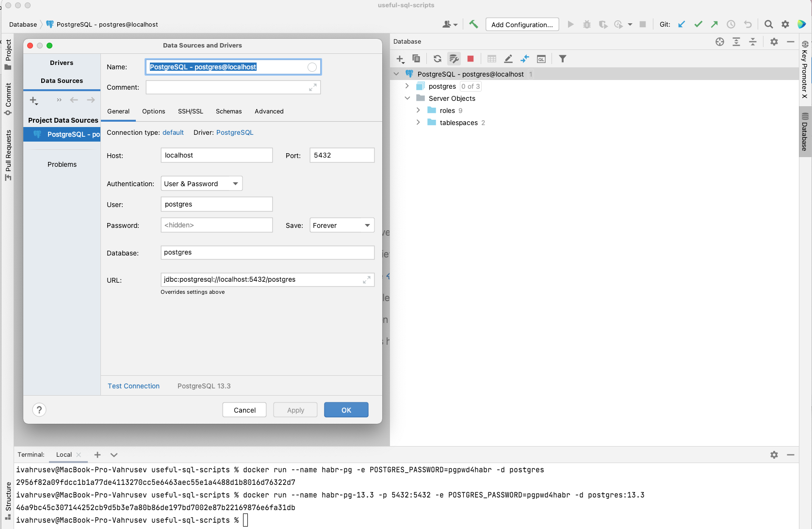Open IDE settings gear in main toolbar
The image size is (812, 529).
point(785,24)
